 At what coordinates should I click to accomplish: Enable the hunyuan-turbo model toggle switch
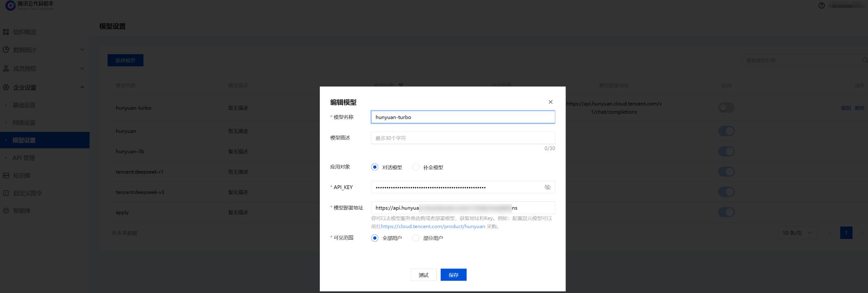[726, 108]
